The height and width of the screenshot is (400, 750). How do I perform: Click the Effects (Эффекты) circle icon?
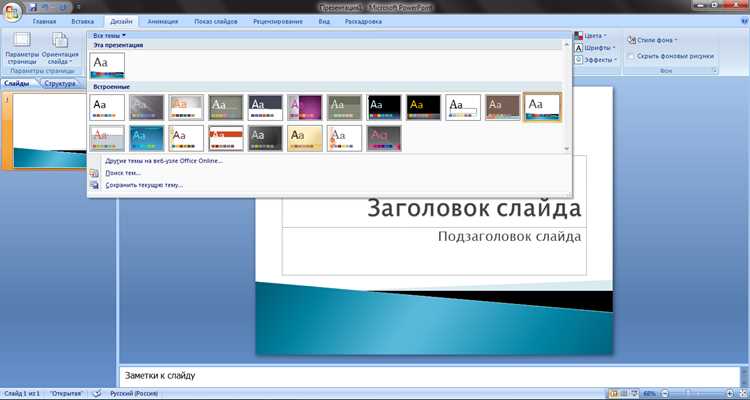tap(579, 60)
